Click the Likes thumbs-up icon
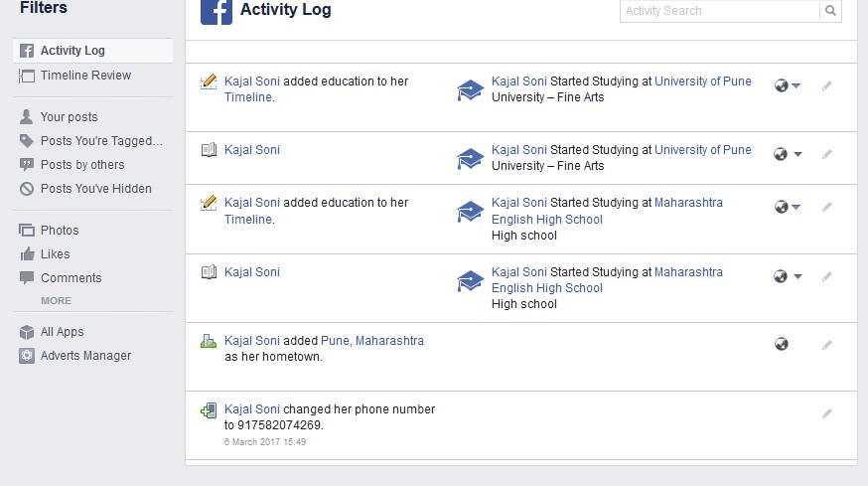The image size is (868, 486). coord(27,253)
